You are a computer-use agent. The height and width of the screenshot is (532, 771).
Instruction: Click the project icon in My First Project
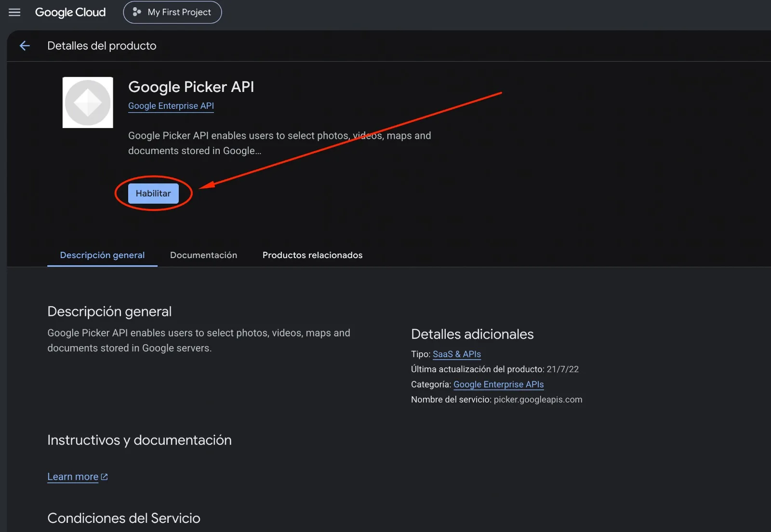pos(137,12)
